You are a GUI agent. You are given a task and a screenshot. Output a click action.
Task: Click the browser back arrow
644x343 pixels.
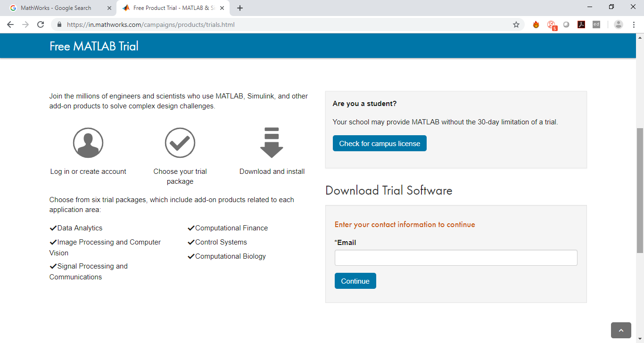tap(10, 24)
